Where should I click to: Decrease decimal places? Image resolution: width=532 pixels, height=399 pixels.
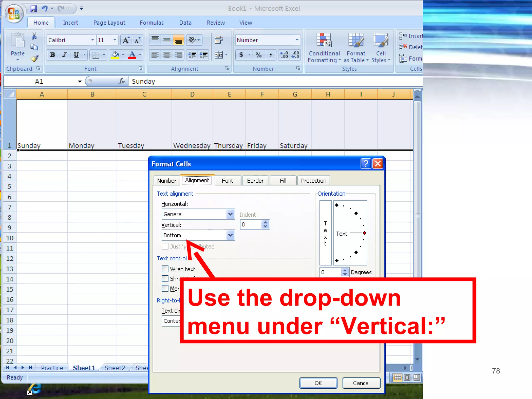pyautogui.click(x=296, y=55)
